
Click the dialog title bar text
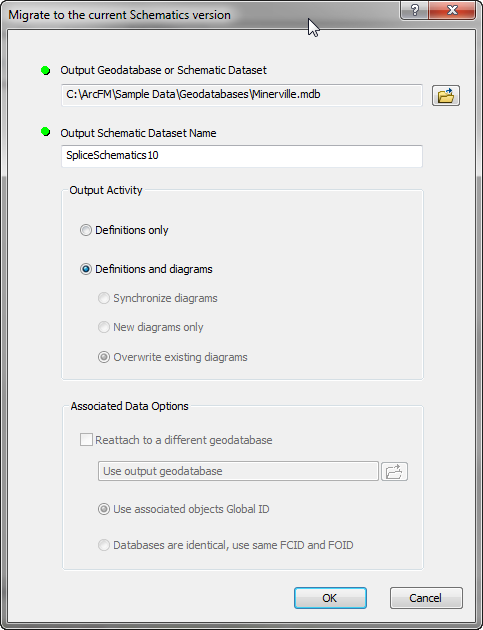(119, 15)
